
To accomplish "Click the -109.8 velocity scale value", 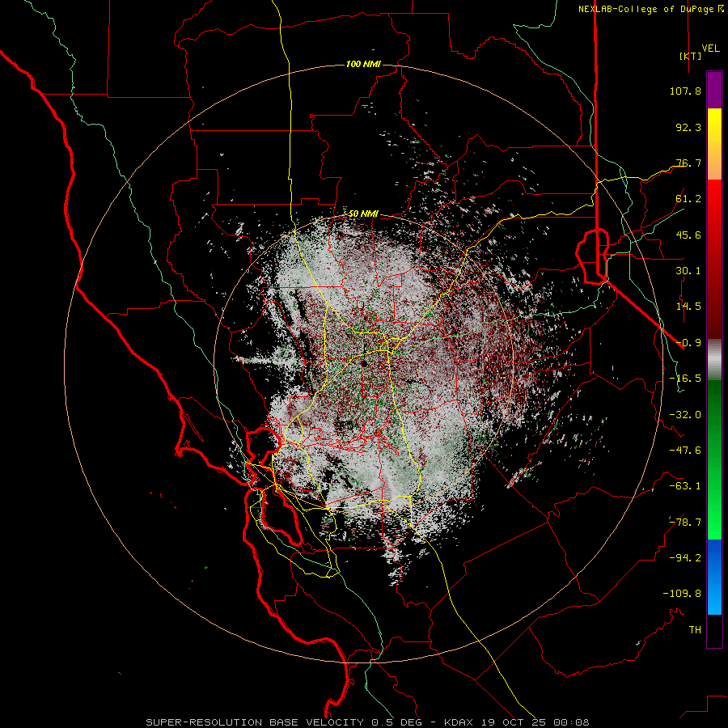I will [682, 594].
